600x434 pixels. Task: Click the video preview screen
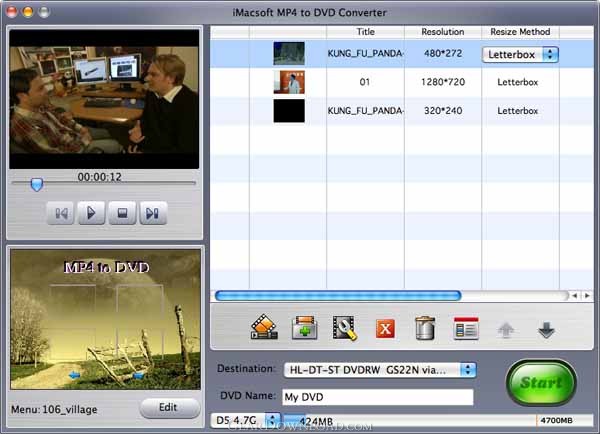pyautogui.click(x=104, y=99)
